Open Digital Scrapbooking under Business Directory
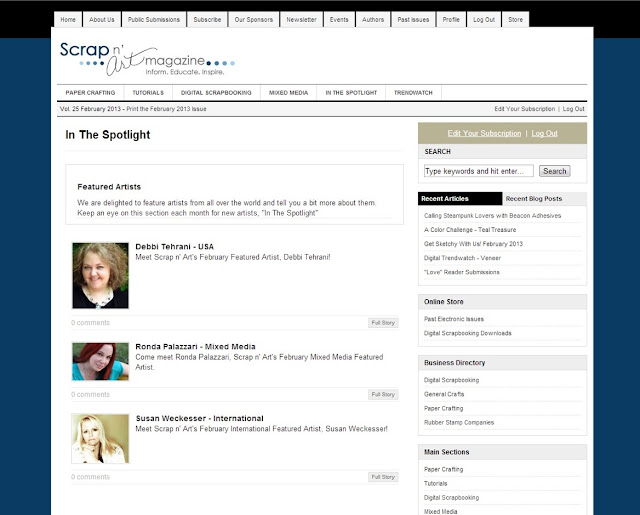Image resolution: width=640 pixels, height=515 pixels. (451, 380)
